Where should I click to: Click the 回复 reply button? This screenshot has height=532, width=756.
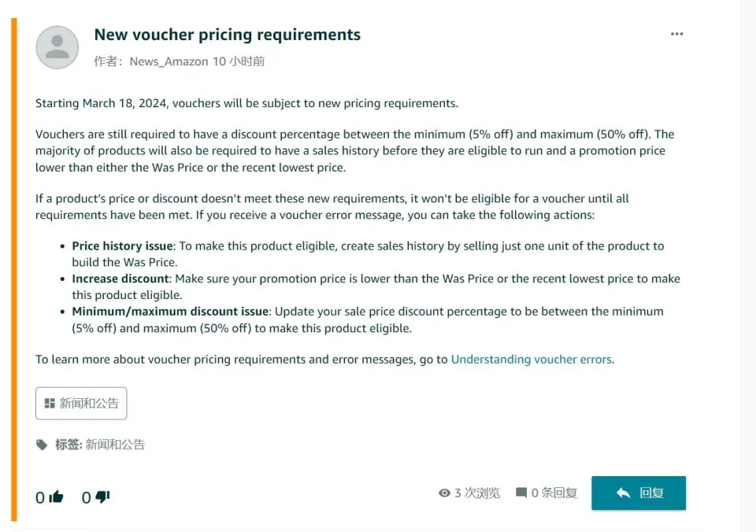pos(639,493)
